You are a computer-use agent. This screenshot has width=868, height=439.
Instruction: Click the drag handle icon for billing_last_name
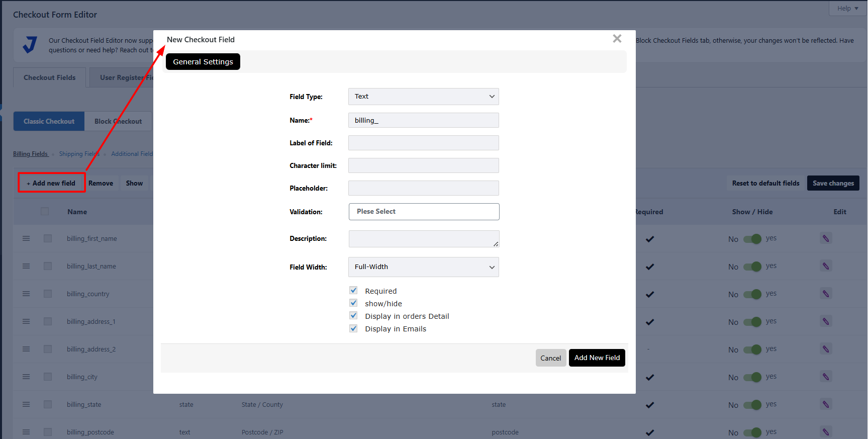click(26, 266)
